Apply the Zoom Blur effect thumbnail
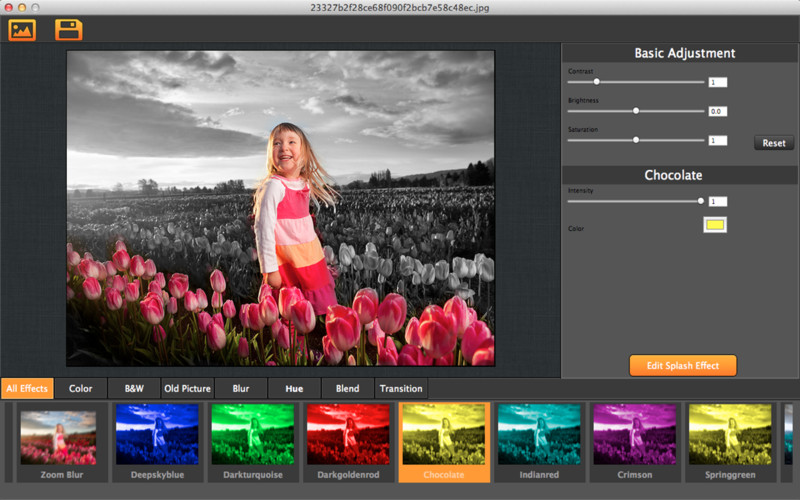The image size is (800, 500). 62,442
